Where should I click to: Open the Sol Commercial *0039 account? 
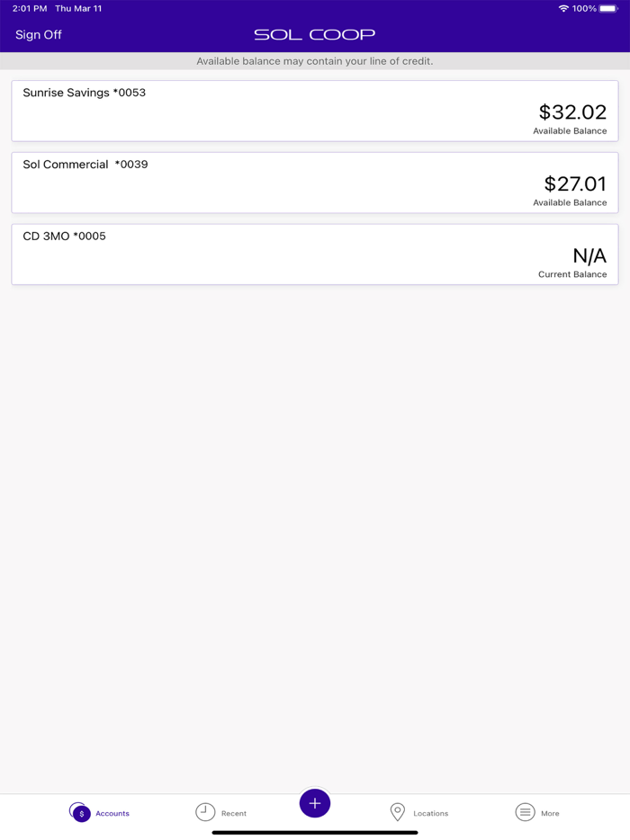pyautogui.click(x=85, y=165)
